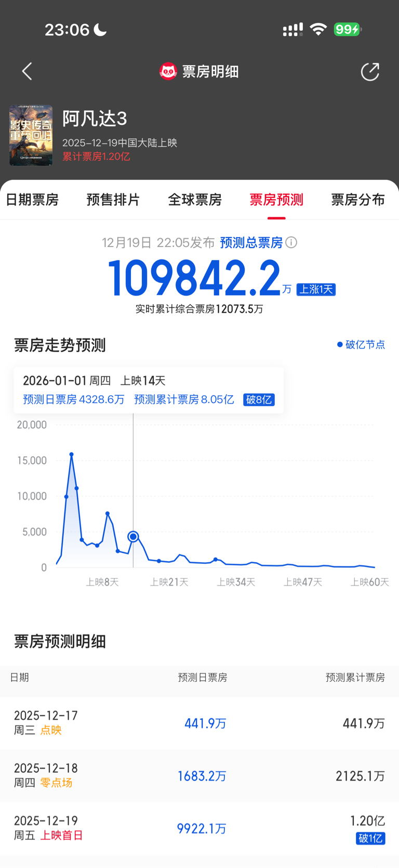
Task: Tap the cellular signal bars
Action: click(x=292, y=30)
